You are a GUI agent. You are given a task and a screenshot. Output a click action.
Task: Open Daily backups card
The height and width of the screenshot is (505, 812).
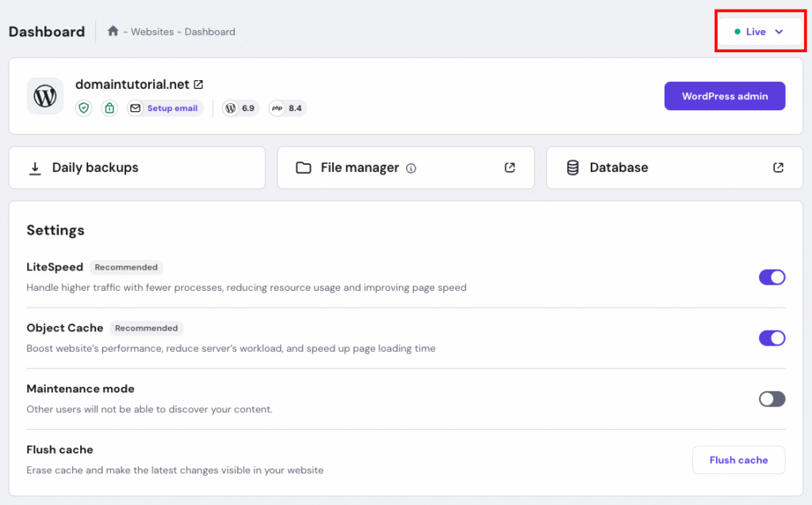coord(136,167)
